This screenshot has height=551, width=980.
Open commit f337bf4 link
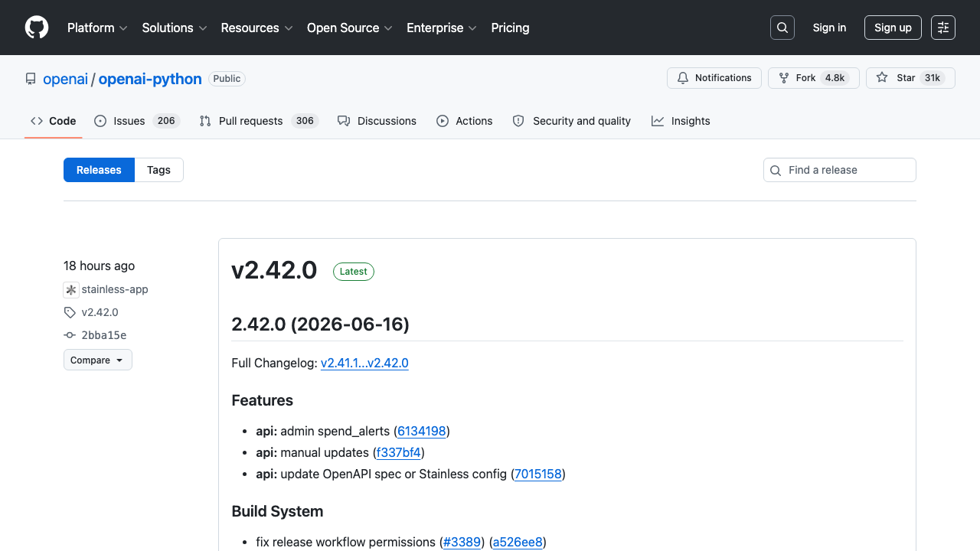click(x=398, y=452)
